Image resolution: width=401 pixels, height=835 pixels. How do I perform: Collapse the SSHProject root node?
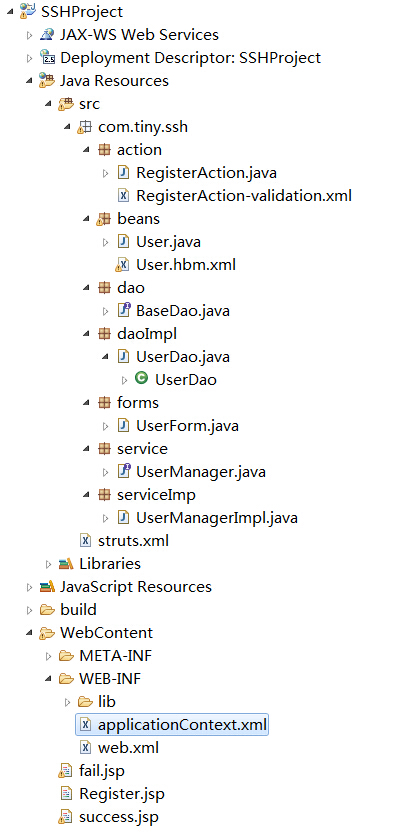(10, 12)
